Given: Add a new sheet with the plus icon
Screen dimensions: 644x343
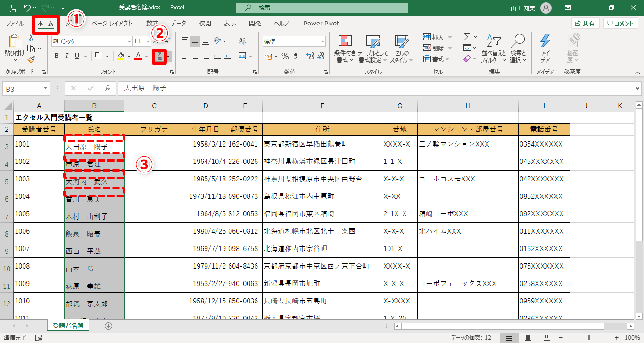Looking at the screenshot, I should (x=108, y=326).
